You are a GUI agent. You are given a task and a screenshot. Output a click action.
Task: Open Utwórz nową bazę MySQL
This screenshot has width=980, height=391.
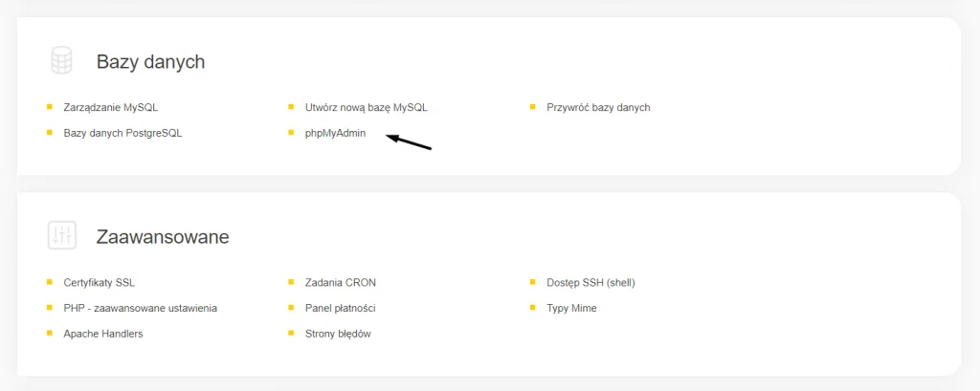(367, 107)
